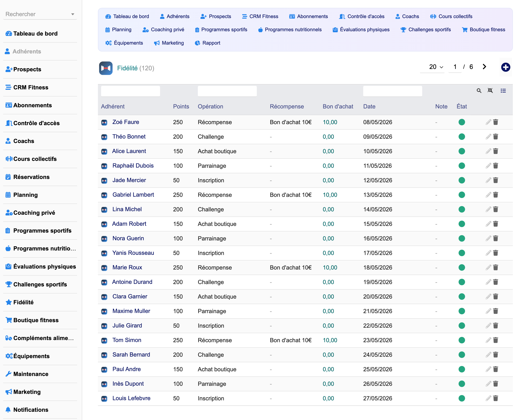Open Challenges sportifs in the top menu
This screenshot has width=527, height=420.
[x=426, y=29]
